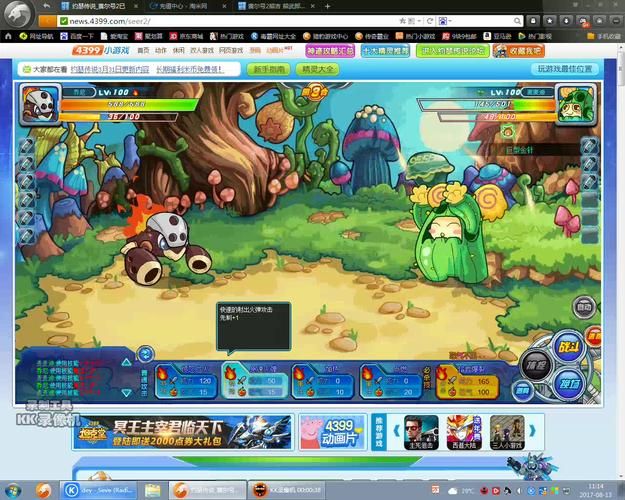Show next recommended games with right arrow

(533, 431)
